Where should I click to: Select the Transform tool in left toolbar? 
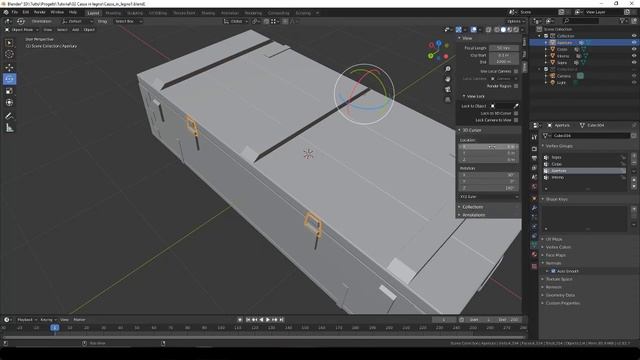[9, 103]
